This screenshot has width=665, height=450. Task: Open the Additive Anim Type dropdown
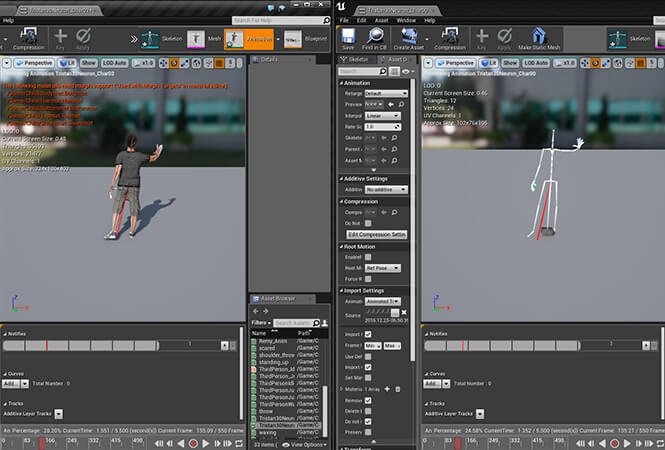click(385, 189)
